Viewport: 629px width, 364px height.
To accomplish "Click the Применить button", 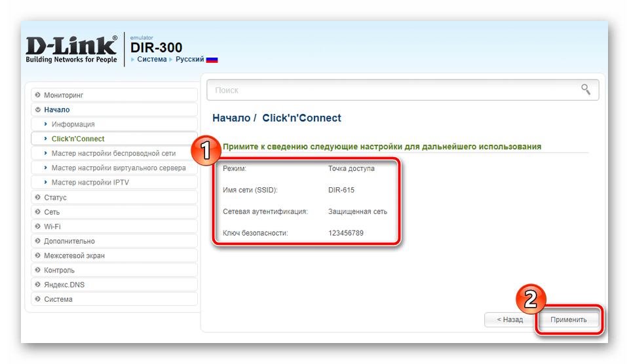I will click(569, 319).
